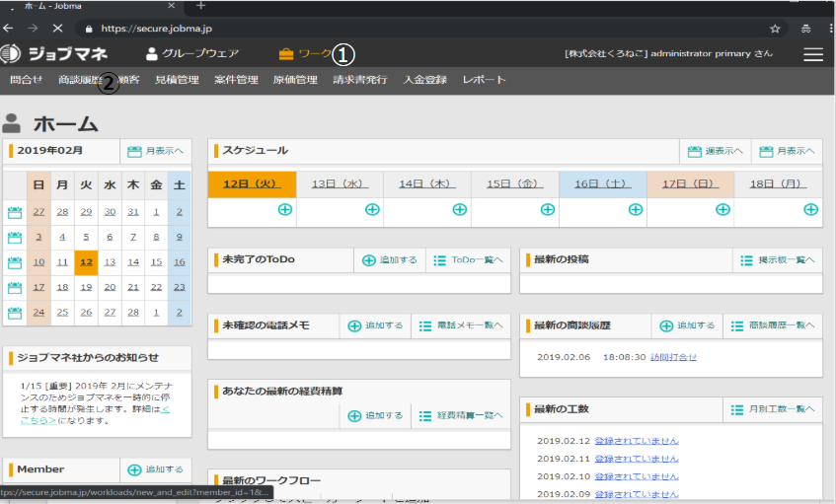The width and height of the screenshot is (836, 504).
Task: Stop page loading with X button
Action: [57, 28]
